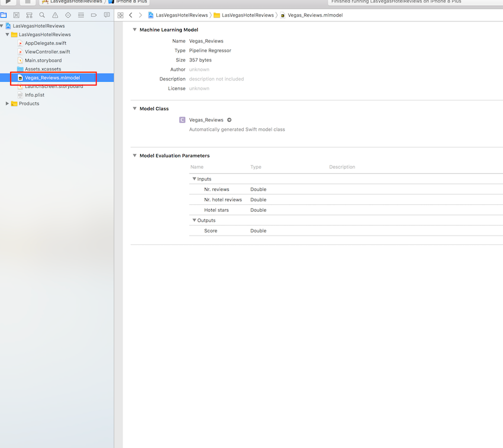Open the Source Control navigator icon
Image resolution: width=503 pixels, height=448 pixels.
tap(17, 15)
